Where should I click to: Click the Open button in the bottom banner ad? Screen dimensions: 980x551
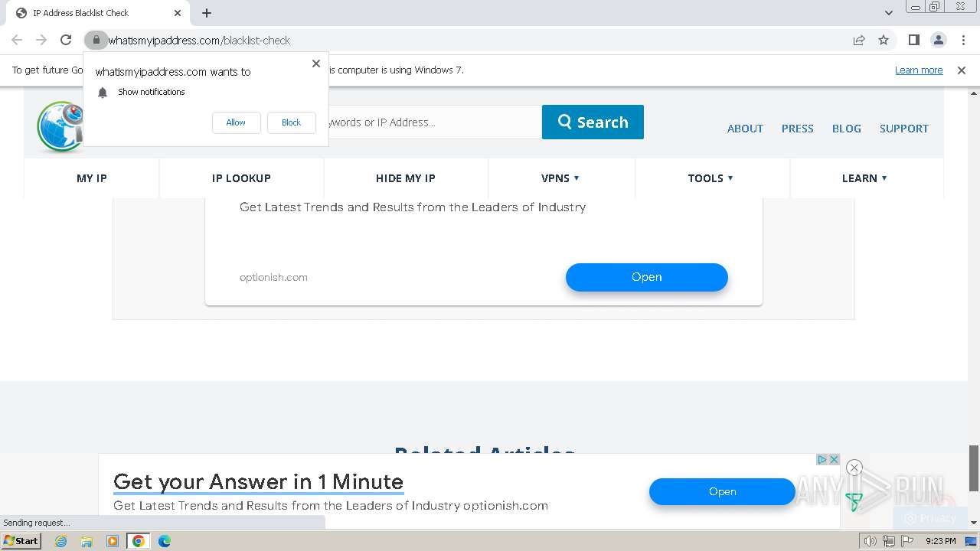[x=722, y=491]
